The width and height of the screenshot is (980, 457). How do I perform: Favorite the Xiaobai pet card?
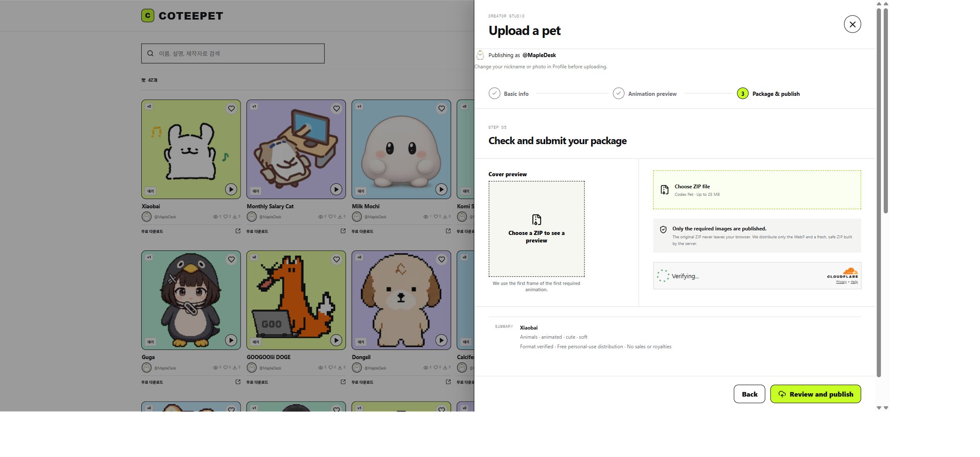(231, 109)
